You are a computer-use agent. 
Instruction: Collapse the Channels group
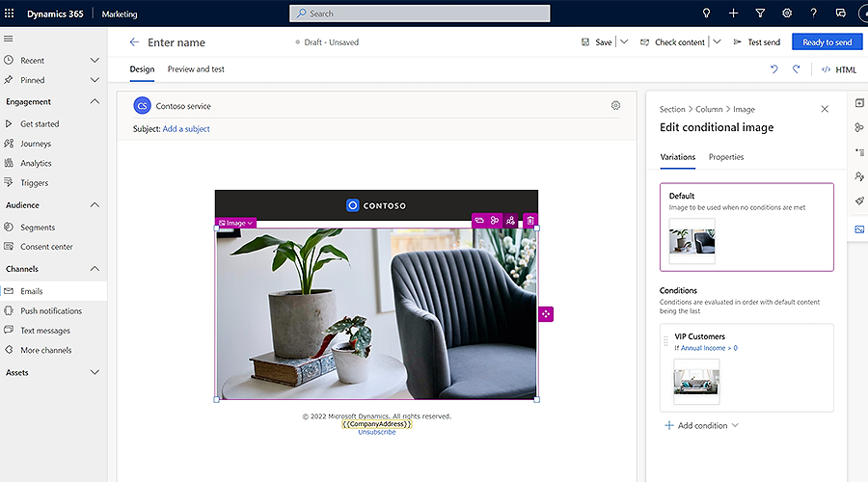[95, 268]
